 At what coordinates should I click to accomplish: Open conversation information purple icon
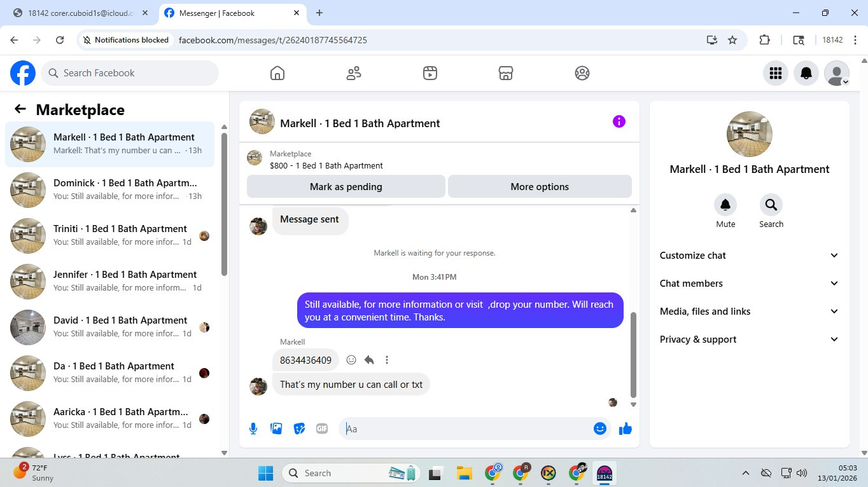[619, 121]
